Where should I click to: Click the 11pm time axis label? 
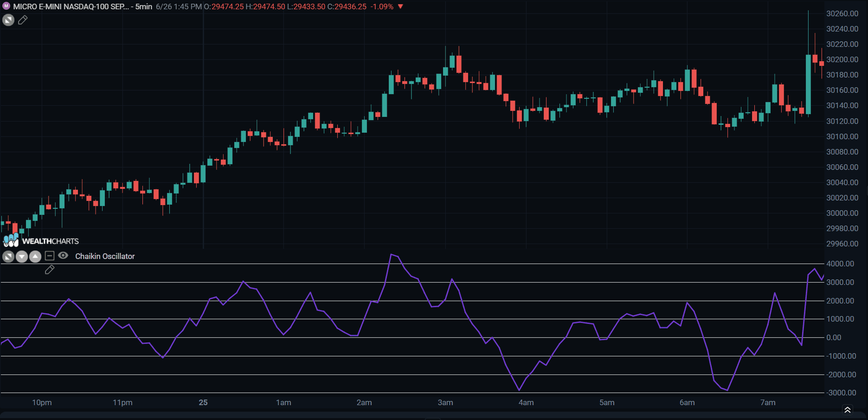click(122, 402)
